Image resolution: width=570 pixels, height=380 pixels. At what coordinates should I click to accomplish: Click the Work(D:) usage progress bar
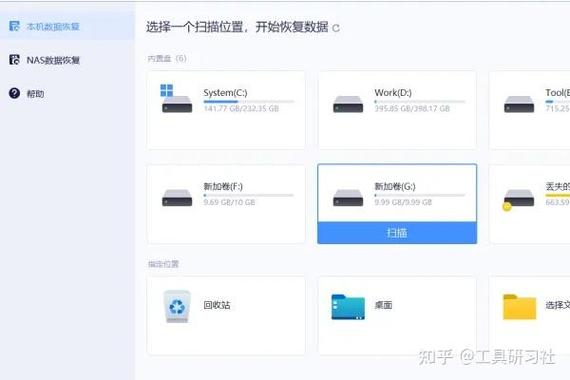[x=420, y=101]
